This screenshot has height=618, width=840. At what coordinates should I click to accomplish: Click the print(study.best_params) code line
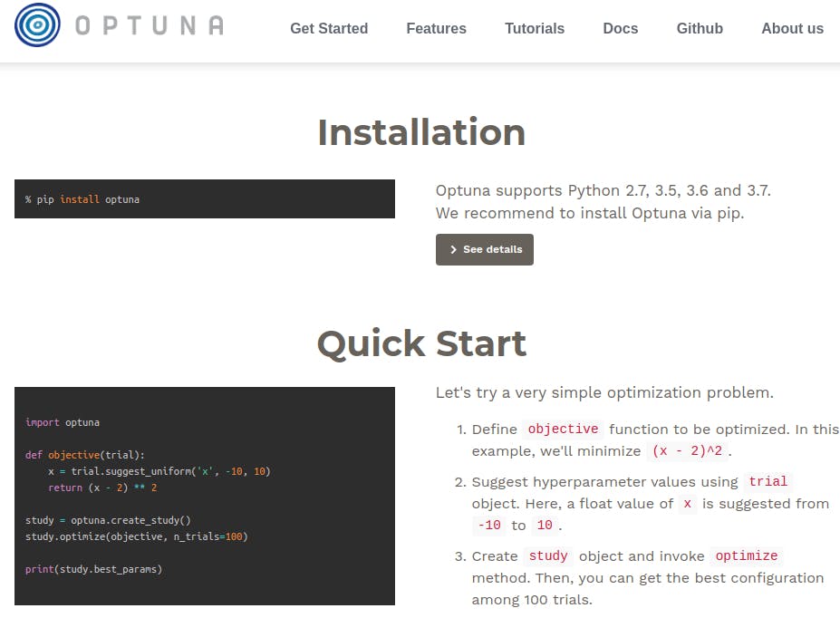click(x=93, y=569)
